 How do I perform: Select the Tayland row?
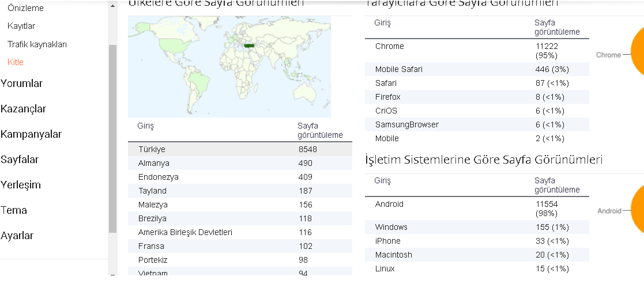pos(240,191)
